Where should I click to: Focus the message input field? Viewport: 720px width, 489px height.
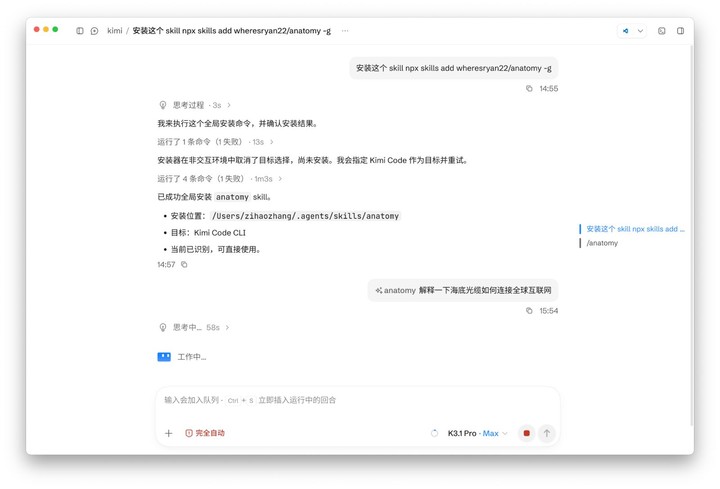pos(357,400)
